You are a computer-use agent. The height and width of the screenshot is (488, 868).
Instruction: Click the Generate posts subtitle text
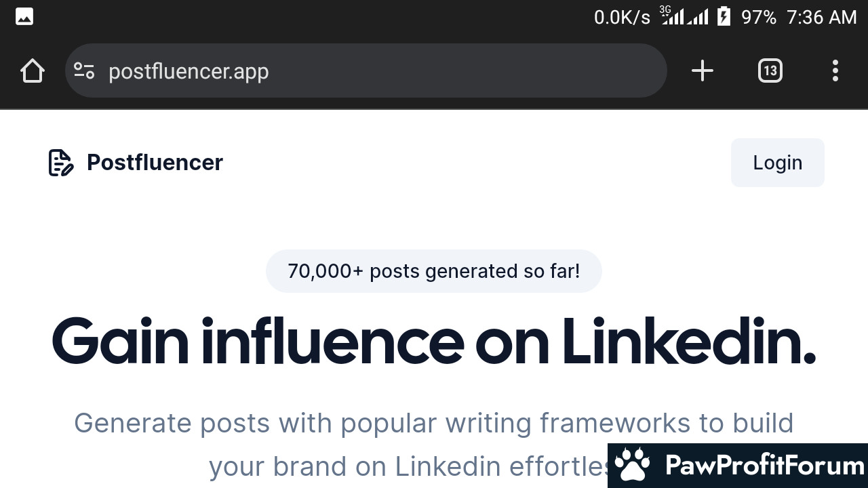[434, 445]
